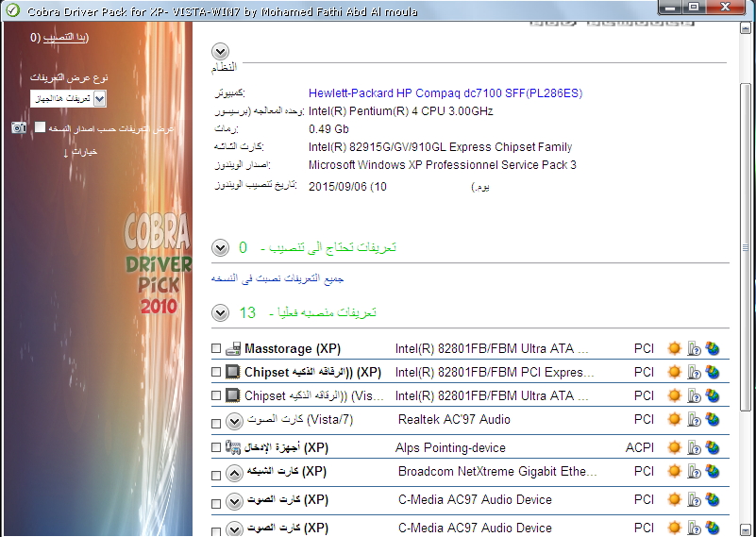Screen dimensions: 756x537
Task: Expand the Realtek AC'97 Audio row arrow
Action: pyautogui.click(x=234, y=422)
